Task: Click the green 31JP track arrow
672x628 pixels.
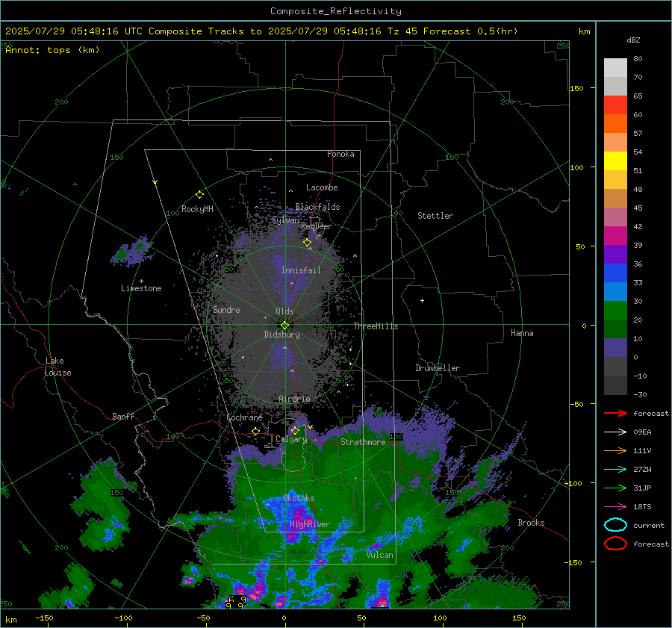Action: [615, 488]
